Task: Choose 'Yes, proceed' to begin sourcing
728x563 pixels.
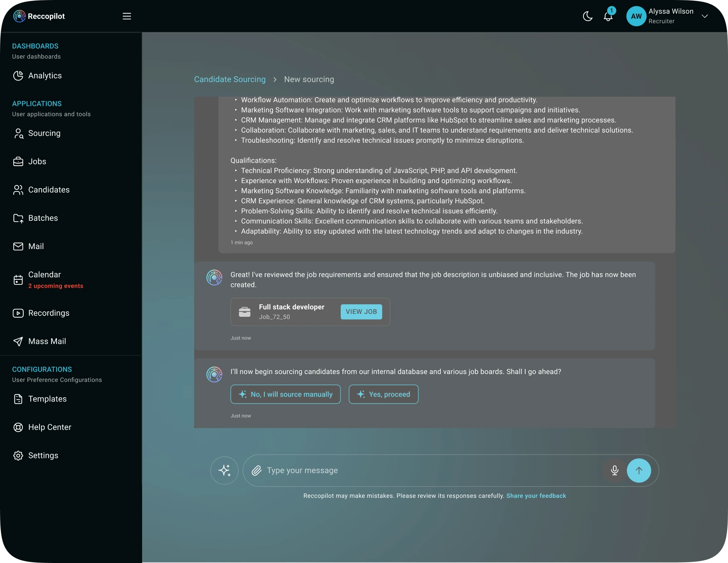Action: [x=383, y=394]
